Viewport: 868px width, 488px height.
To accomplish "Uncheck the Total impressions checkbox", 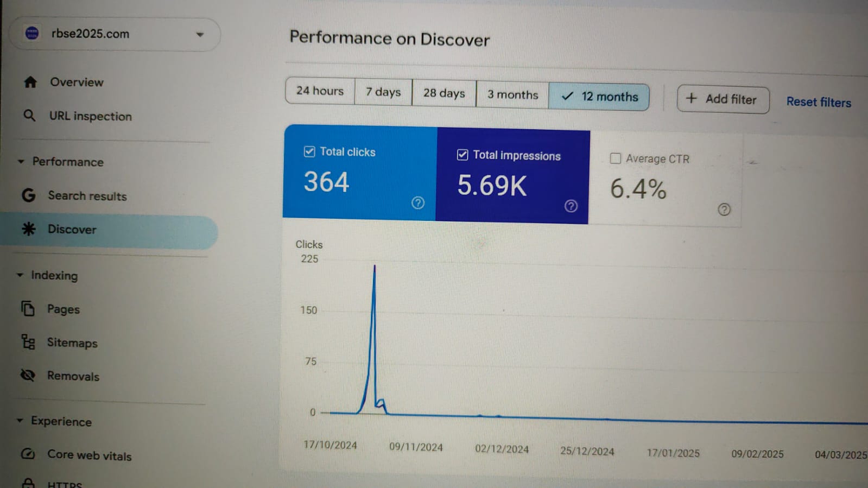I will pyautogui.click(x=462, y=155).
